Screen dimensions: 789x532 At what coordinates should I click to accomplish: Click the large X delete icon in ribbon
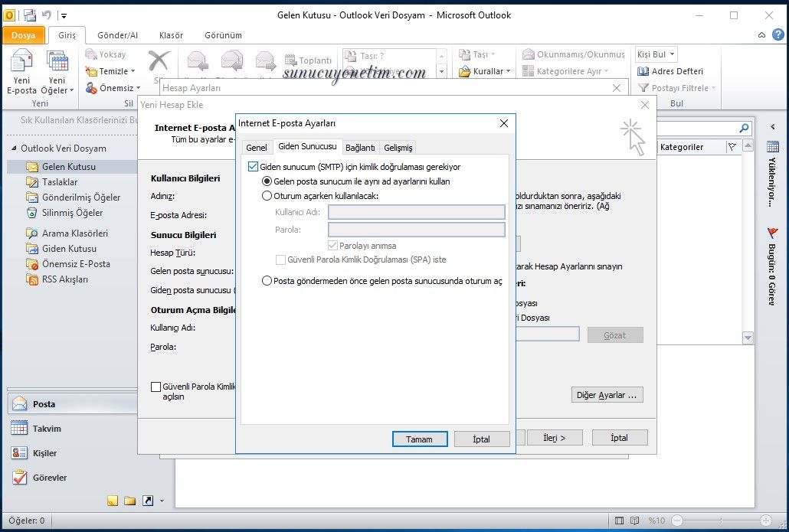pyautogui.click(x=159, y=61)
